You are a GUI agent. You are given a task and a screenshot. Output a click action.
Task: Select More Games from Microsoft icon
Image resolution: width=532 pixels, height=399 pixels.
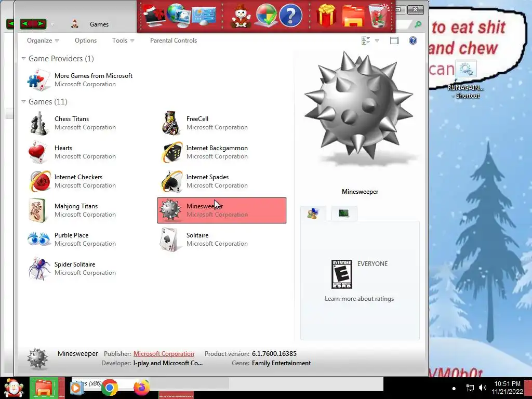(38, 80)
